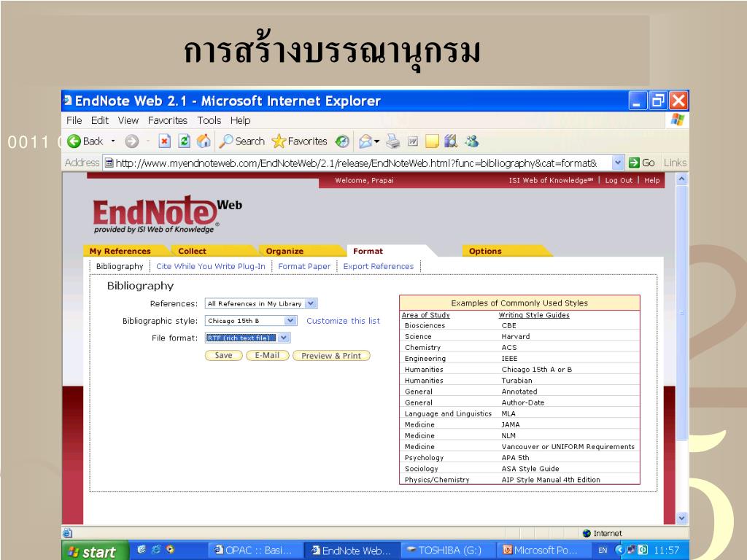
Task: Open the Mail icon dropdown arrow
Action: [377, 141]
